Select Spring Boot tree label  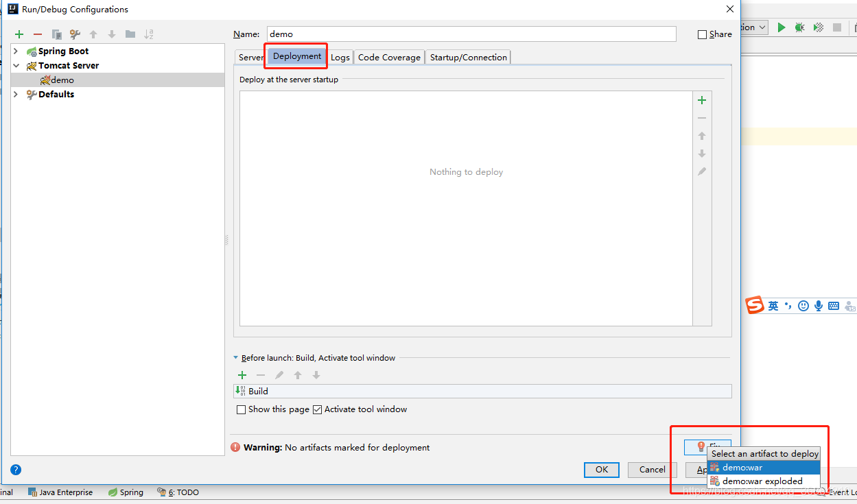tap(63, 51)
